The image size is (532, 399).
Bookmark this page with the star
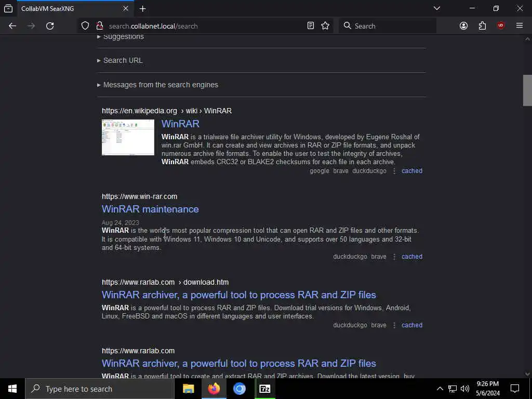click(x=325, y=26)
